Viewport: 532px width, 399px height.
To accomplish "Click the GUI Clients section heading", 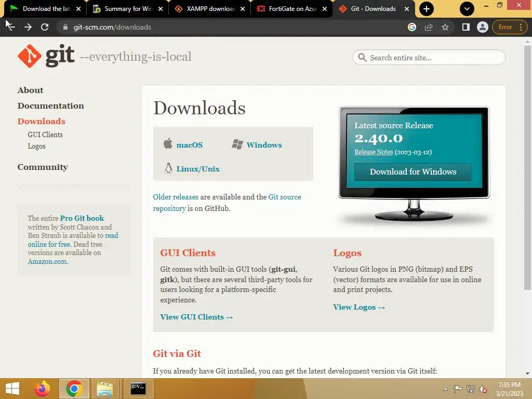I will [188, 253].
